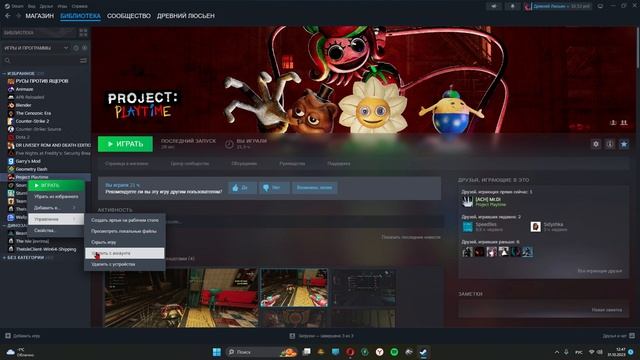Open ИГРЫ И ПРОГРАММЫ filter dropdown
The width and height of the screenshot is (640, 360).
(36, 48)
